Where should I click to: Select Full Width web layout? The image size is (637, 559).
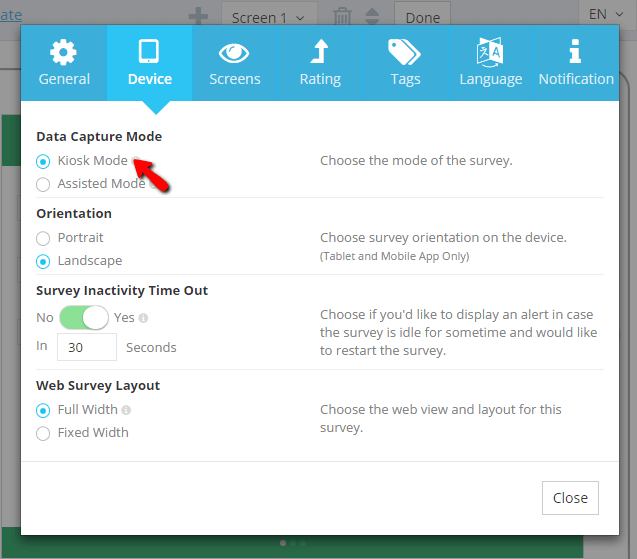[x=43, y=410]
